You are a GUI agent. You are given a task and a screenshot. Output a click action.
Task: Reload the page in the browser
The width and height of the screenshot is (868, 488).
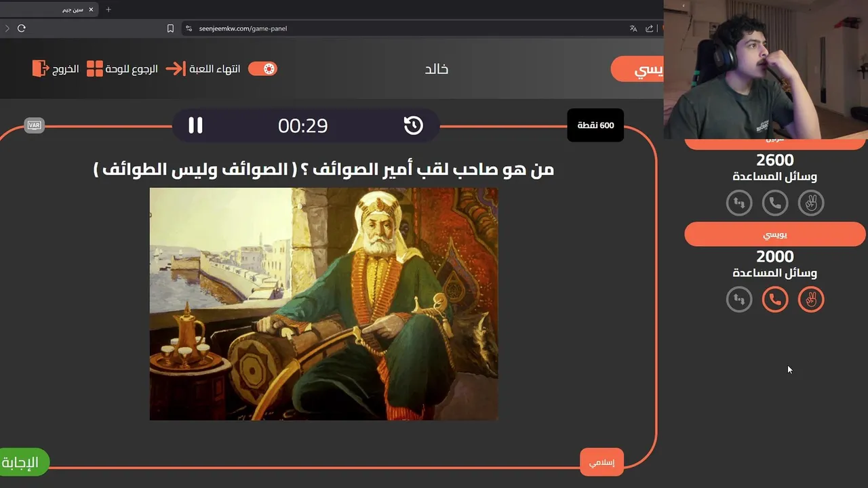(x=22, y=28)
